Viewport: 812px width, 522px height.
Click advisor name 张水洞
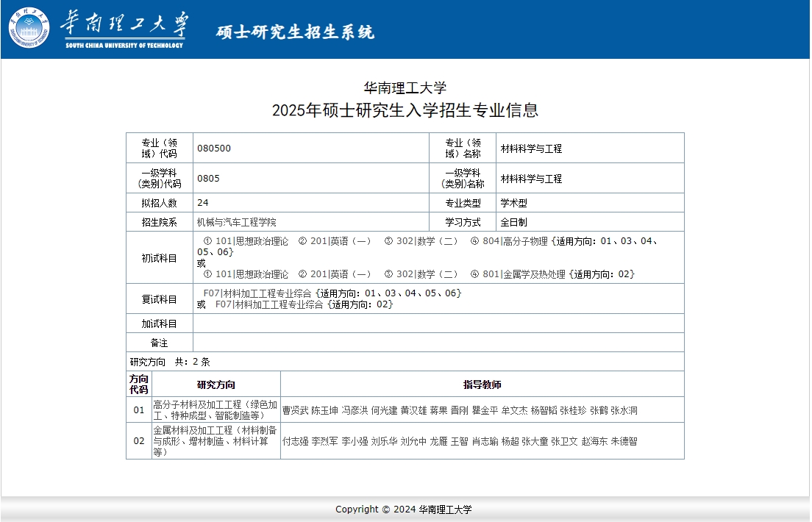624,411
